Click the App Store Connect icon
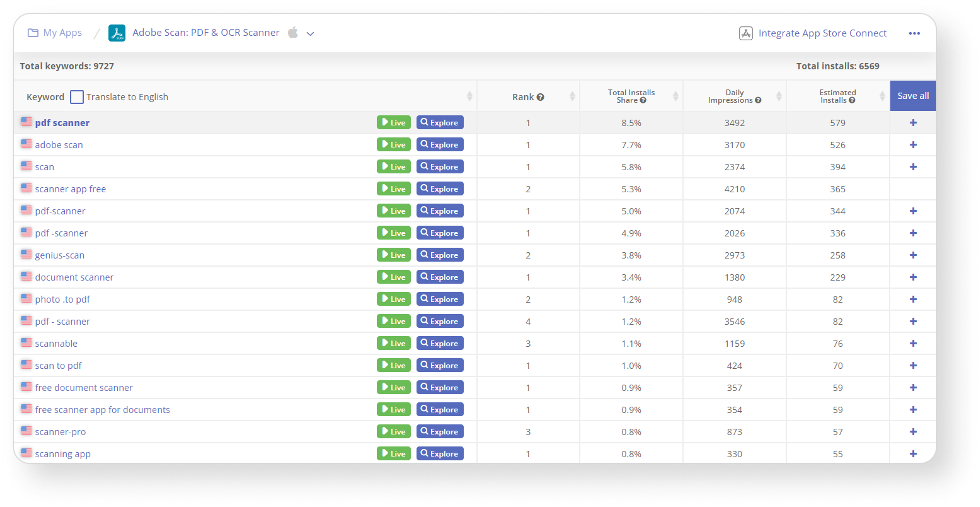980x507 pixels. click(746, 33)
